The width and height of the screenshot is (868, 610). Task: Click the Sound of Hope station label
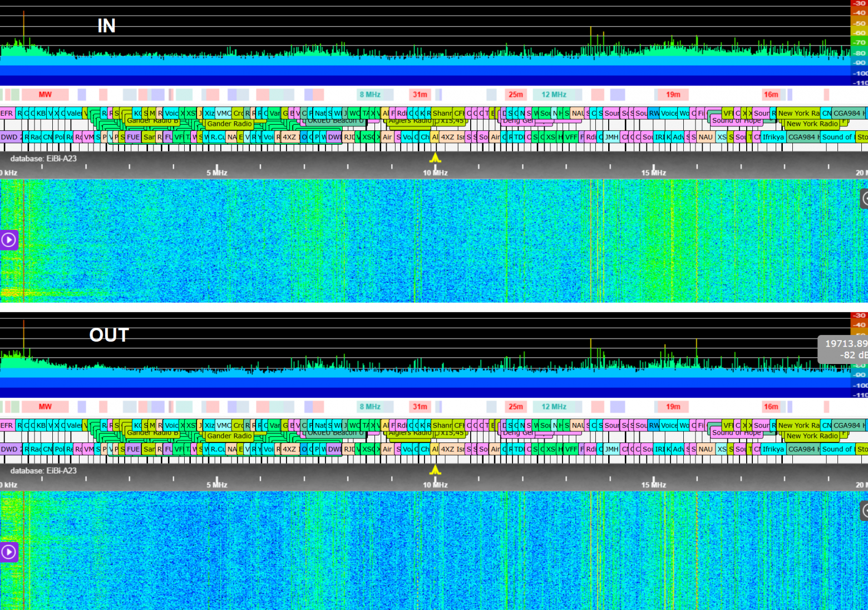736,121
